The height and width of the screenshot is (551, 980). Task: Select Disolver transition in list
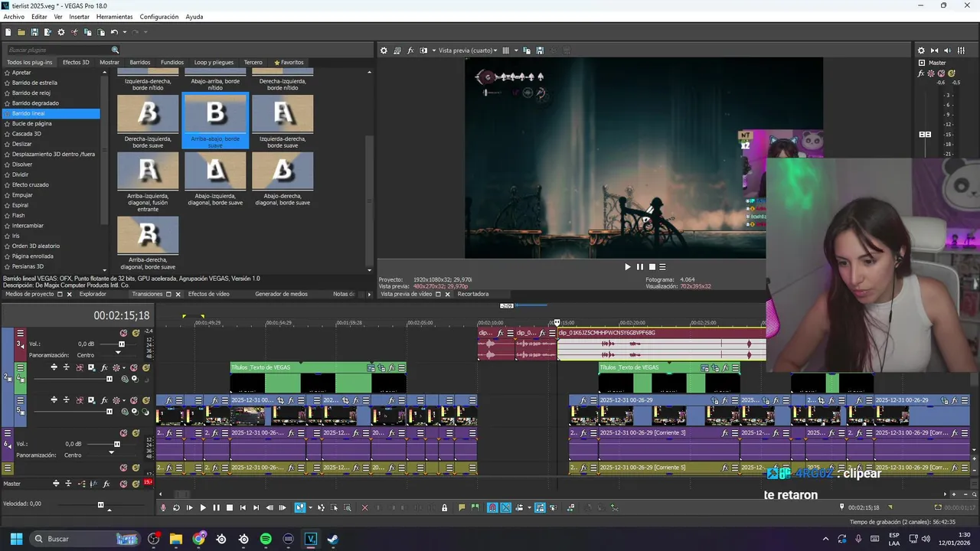click(x=22, y=165)
